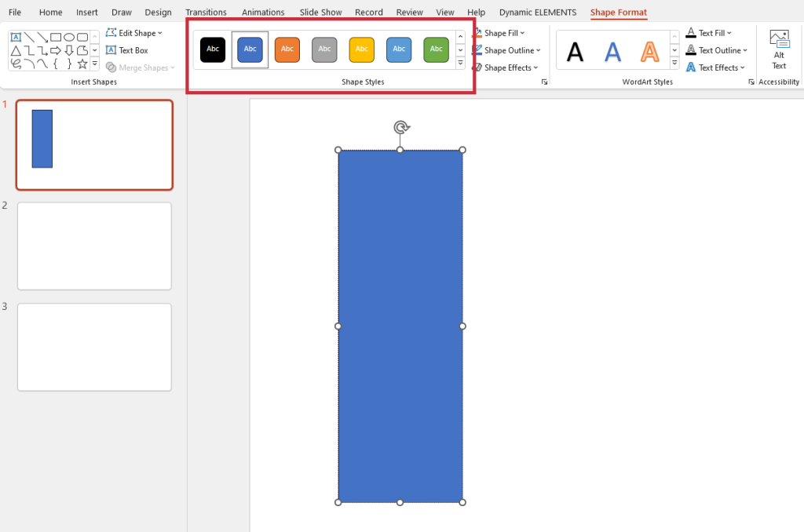Select the slide 2 thumbnail
804x532 pixels.
[94, 246]
